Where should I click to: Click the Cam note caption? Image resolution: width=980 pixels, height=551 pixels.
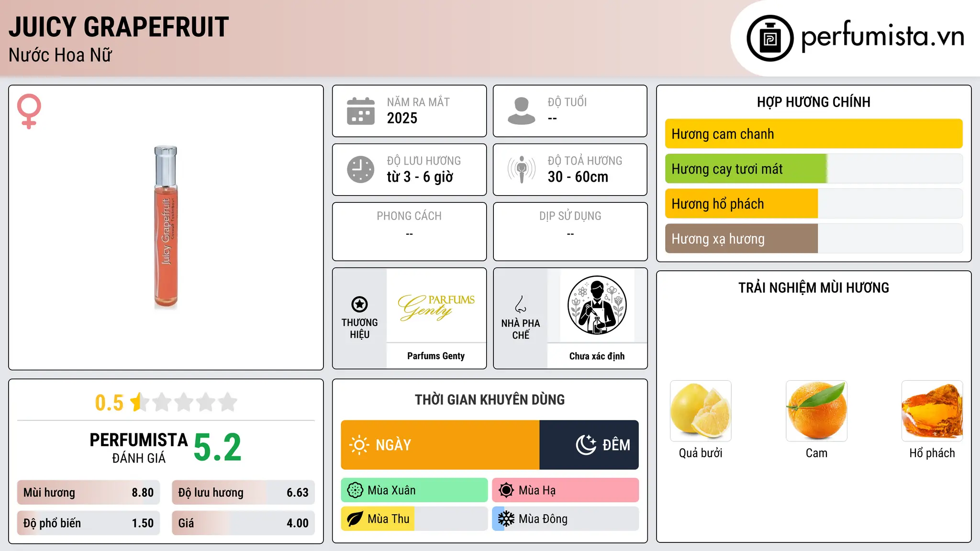click(816, 453)
